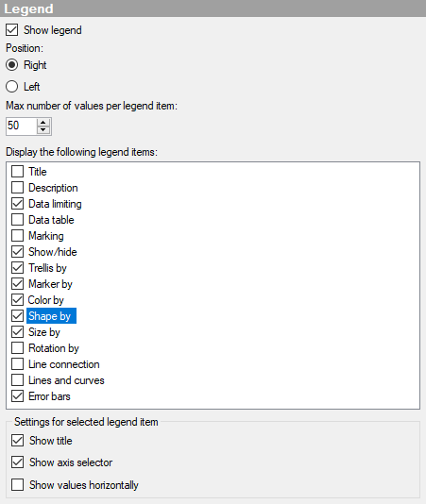Select the Color by list entry

pyautogui.click(x=46, y=300)
